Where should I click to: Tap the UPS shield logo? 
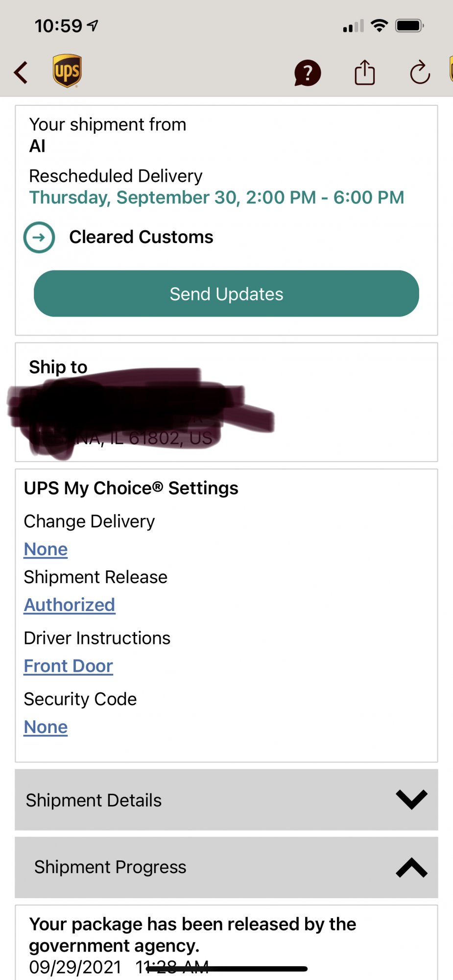pyautogui.click(x=67, y=71)
